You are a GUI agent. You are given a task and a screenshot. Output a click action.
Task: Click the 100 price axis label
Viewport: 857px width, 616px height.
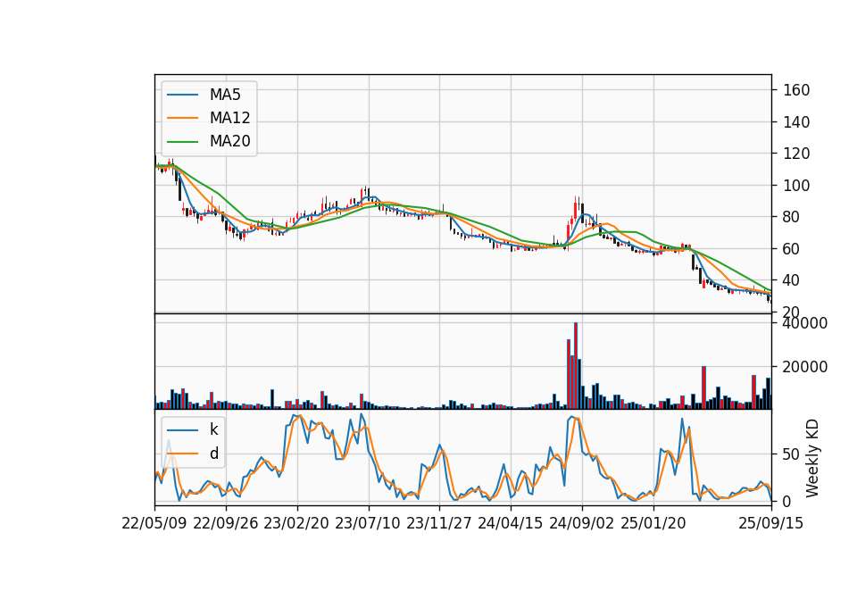click(x=796, y=186)
